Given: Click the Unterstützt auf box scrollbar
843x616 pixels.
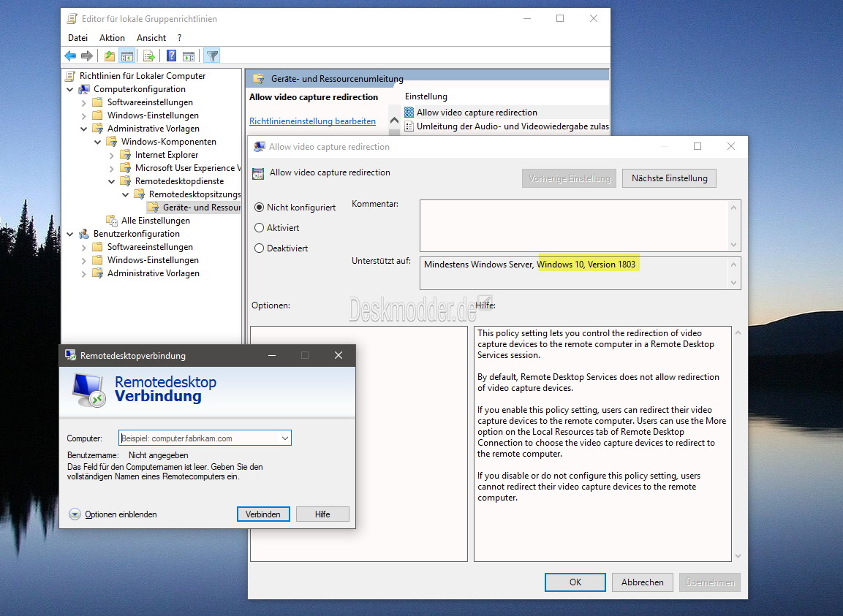Looking at the screenshot, I should pyautogui.click(x=733, y=273).
